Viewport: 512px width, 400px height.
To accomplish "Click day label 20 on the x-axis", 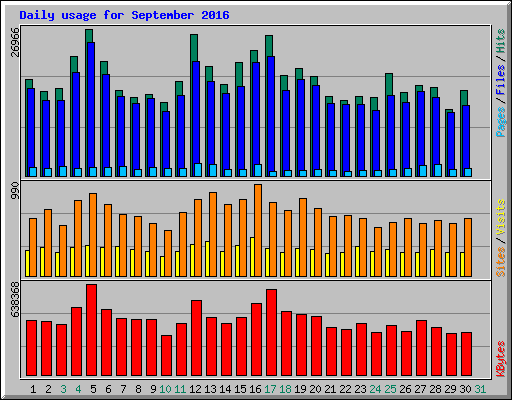I will point(315,389).
